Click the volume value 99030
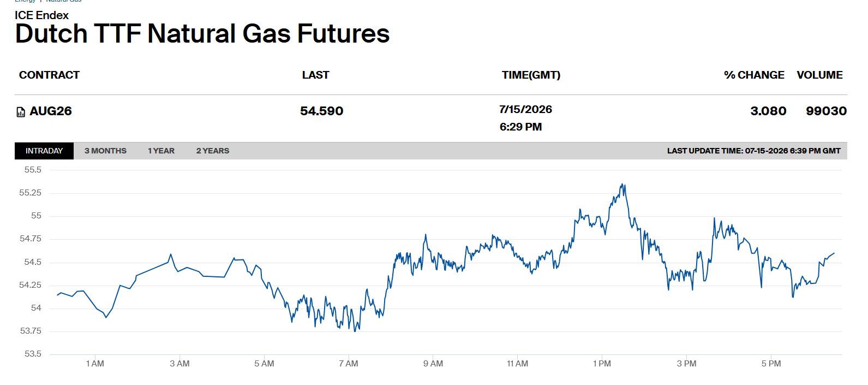The height and width of the screenshot is (385, 868). [826, 111]
